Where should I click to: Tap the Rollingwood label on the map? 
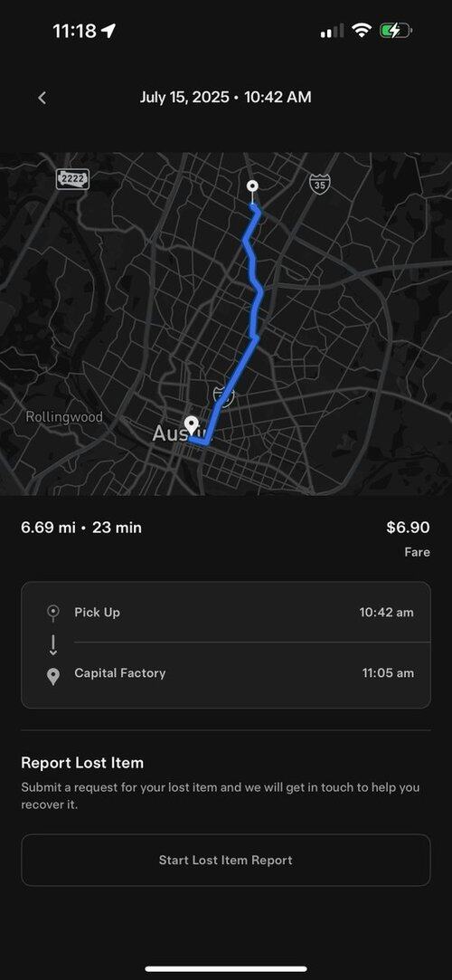pos(64,417)
